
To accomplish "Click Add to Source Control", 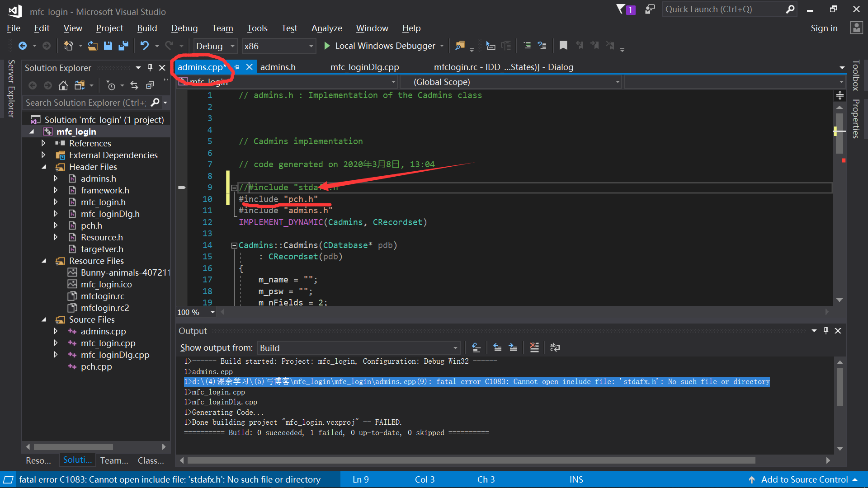I will click(x=804, y=479).
